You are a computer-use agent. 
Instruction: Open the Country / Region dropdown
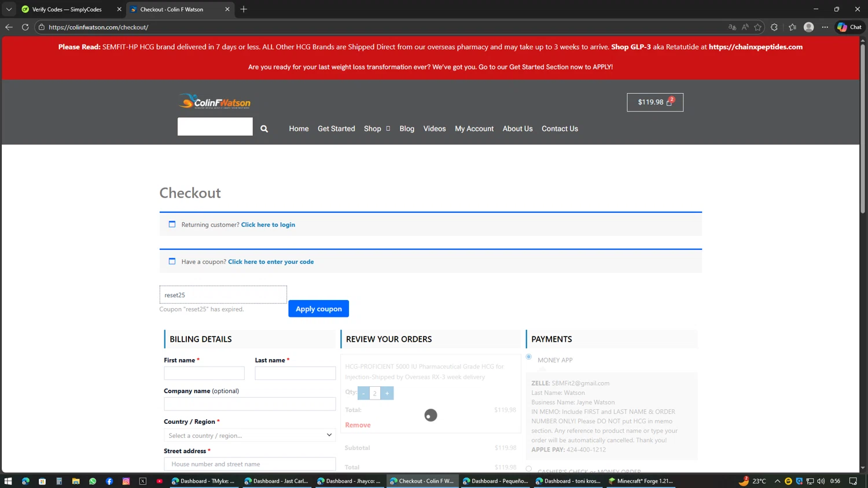249,435
